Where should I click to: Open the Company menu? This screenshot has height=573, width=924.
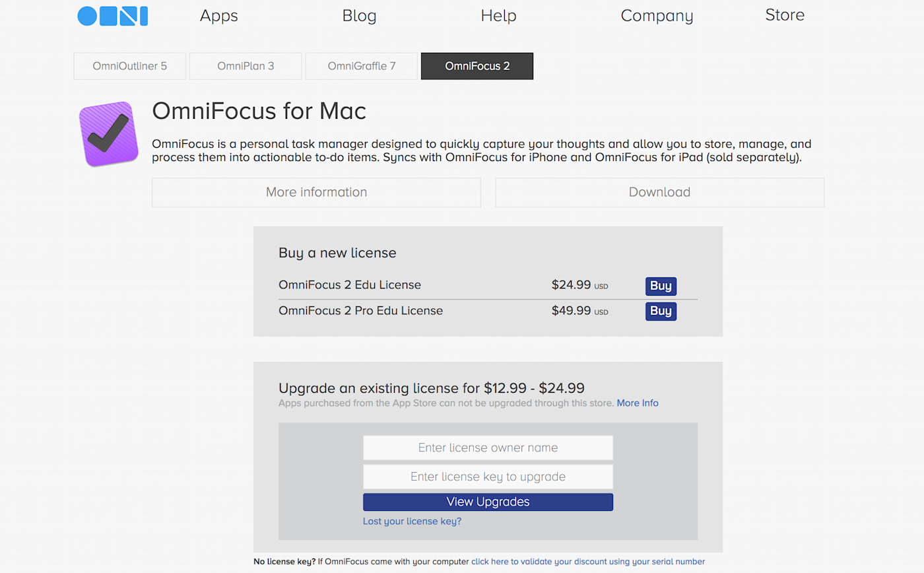[657, 16]
